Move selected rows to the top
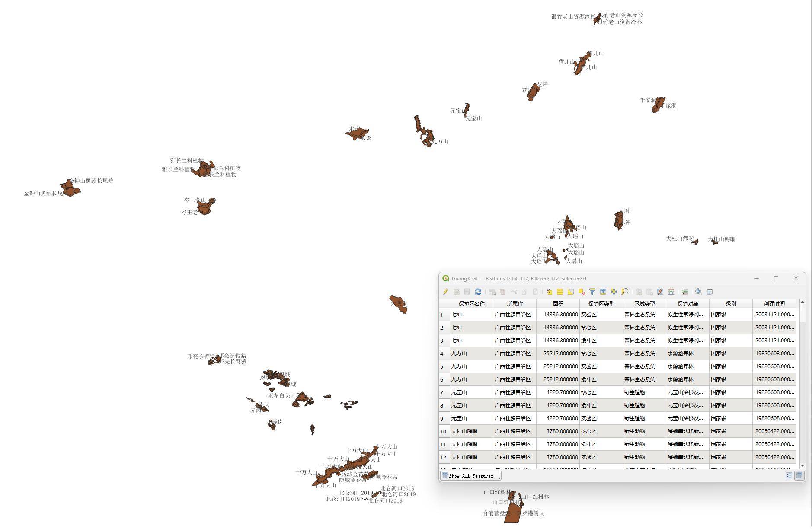Screen dimensions: 812x532 603,292
